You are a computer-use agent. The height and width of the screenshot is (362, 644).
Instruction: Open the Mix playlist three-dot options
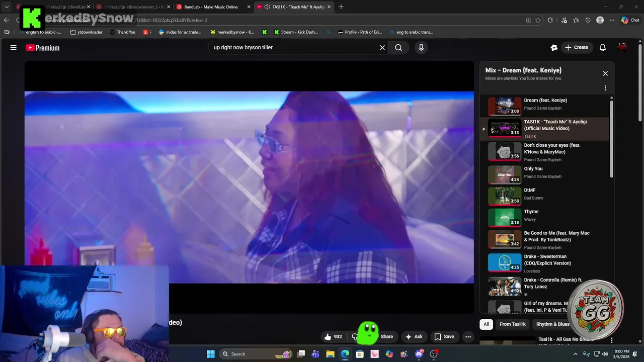click(x=605, y=88)
